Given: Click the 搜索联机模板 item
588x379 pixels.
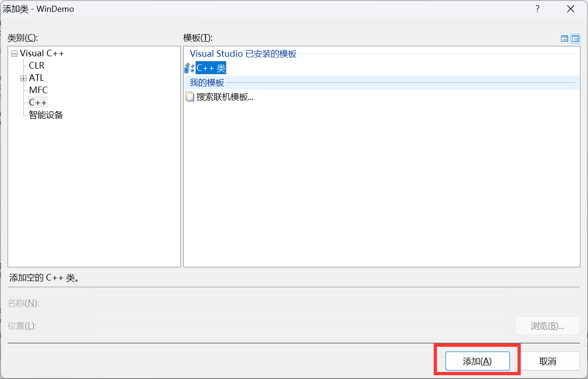Looking at the screenshot, I should pyautogui.click(x=224, y=97).
